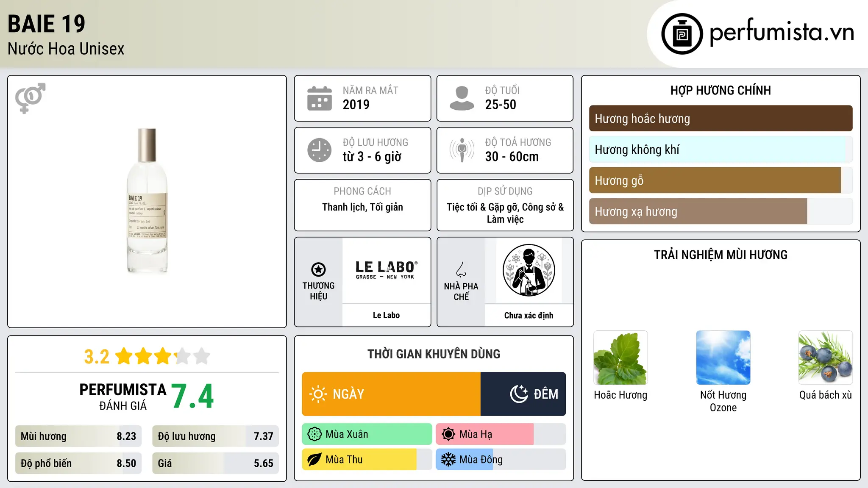Click the Hoắc Hương note caption
The image size is (868, 488).
(620, 395)
